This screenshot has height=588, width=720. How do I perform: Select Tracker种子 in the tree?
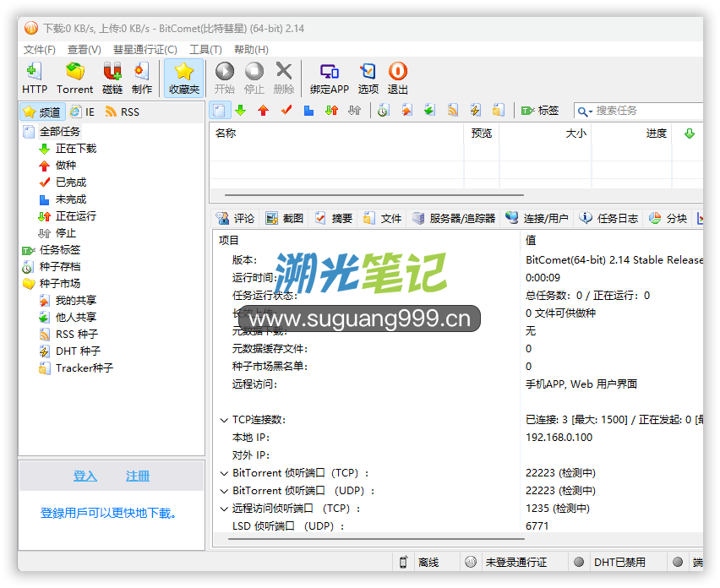(x=85, y=368)
